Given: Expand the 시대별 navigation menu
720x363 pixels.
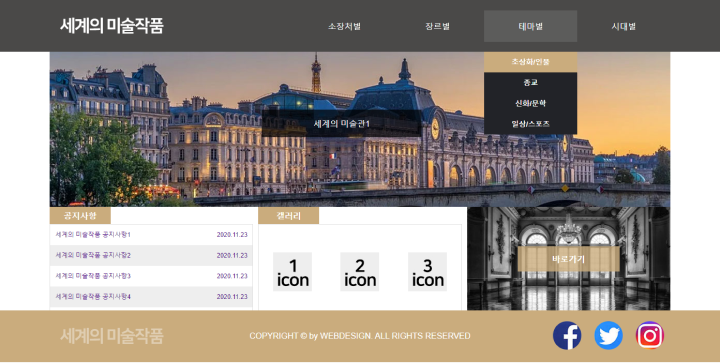Looking at the screenshot, I should (x=624, y=26).
